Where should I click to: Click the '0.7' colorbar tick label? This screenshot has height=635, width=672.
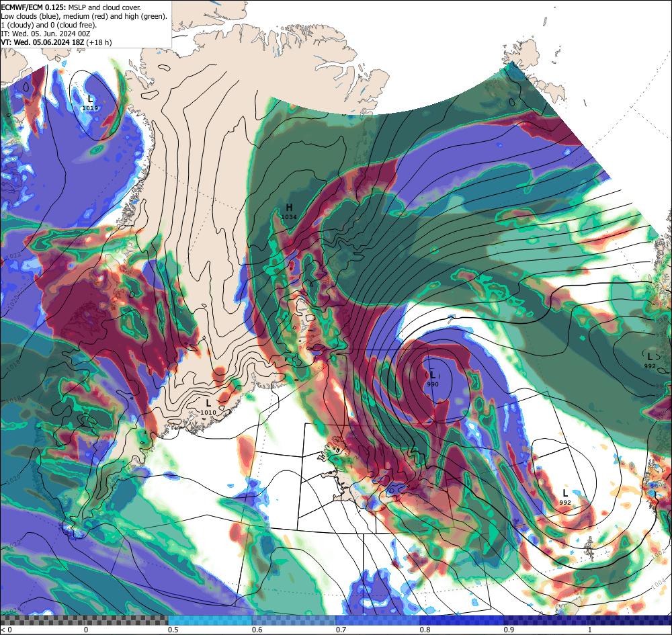click(x=341, y=630)
